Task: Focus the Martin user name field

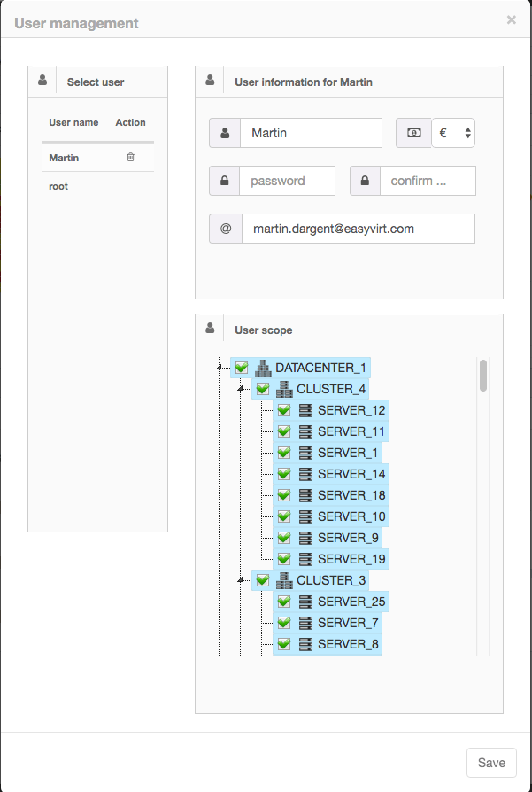Action: coord(311,133)
